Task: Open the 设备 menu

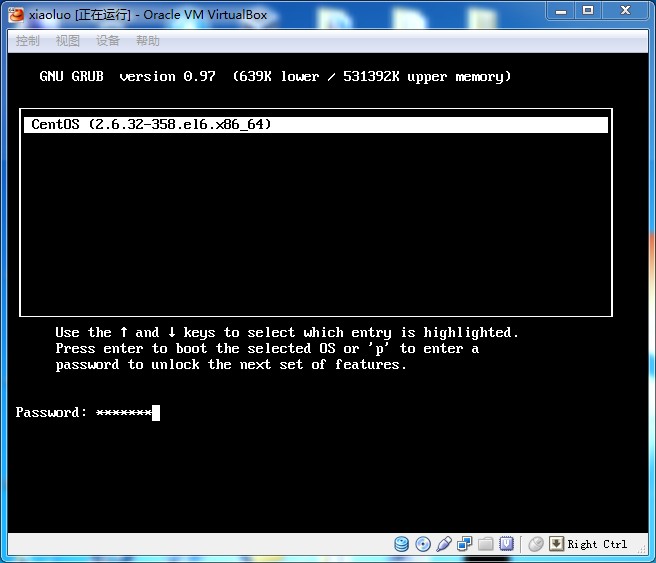Action: tap(108, 41)
